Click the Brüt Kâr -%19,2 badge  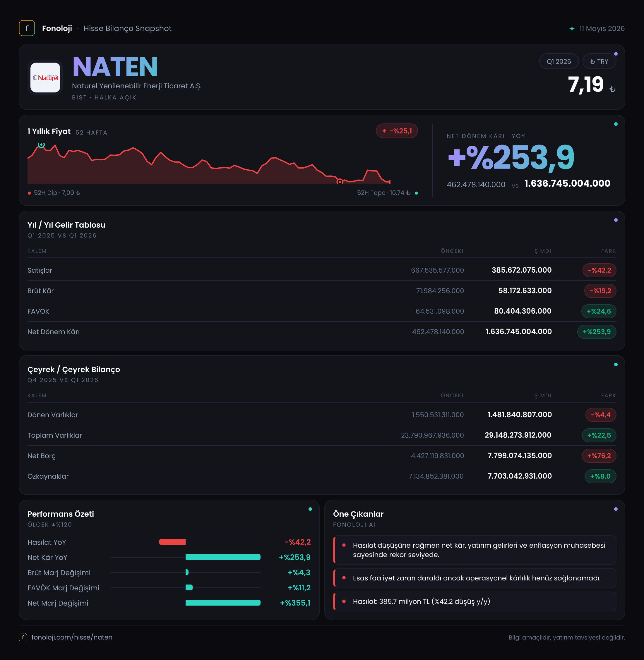pyautogui.click(x=600, y=291)
